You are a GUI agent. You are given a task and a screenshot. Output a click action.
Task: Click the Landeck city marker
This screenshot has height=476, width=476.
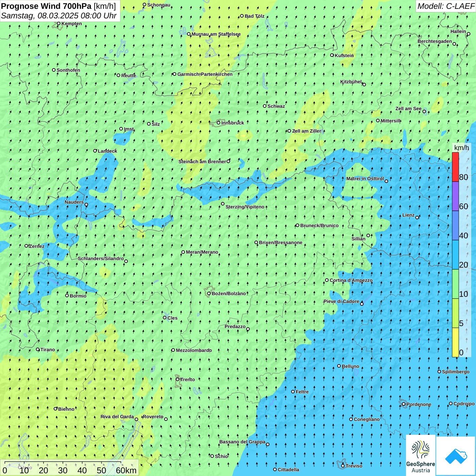point(95,151)
